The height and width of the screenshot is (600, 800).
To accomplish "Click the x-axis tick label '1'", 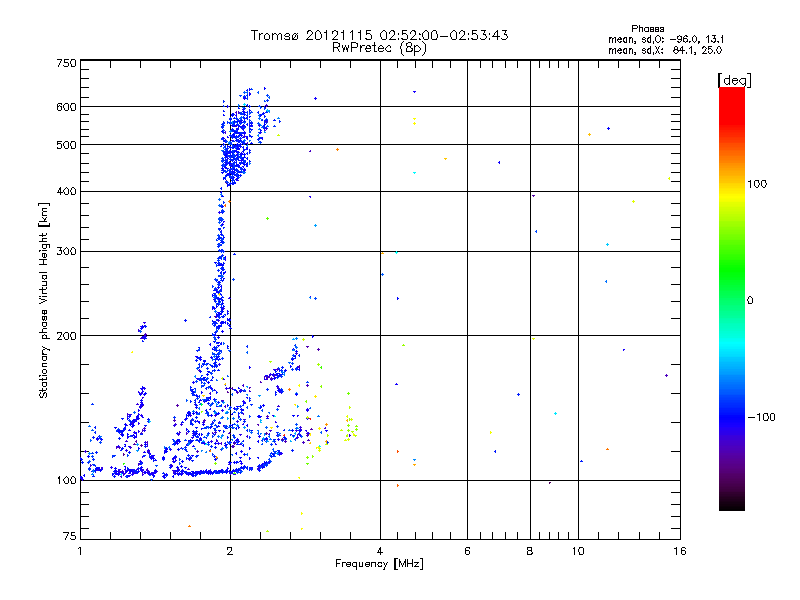I will click(x=80, y=551).
